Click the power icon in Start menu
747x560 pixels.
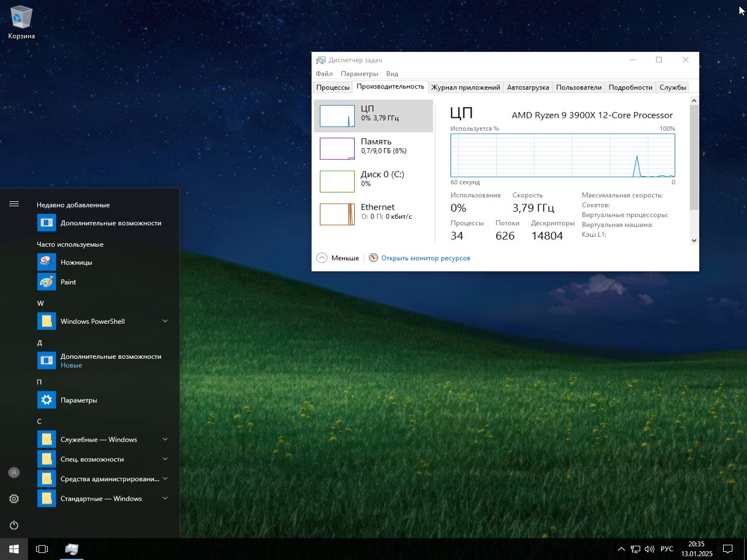click(x=14, y=525)
